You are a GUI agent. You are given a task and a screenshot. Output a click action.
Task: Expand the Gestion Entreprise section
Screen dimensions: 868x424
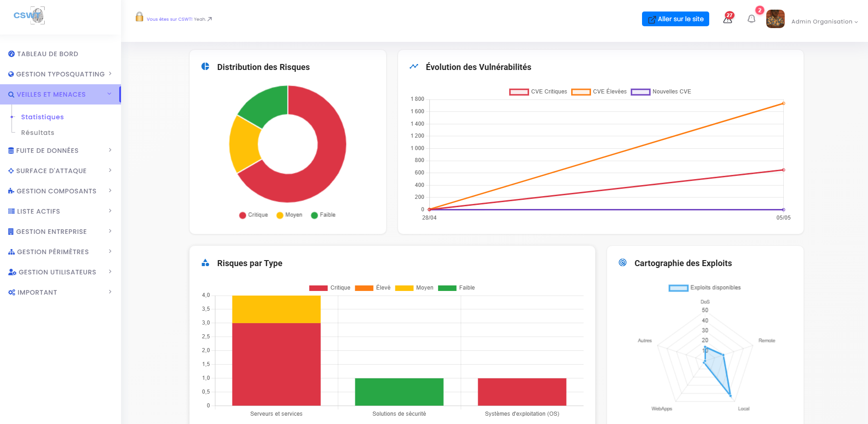52,232
